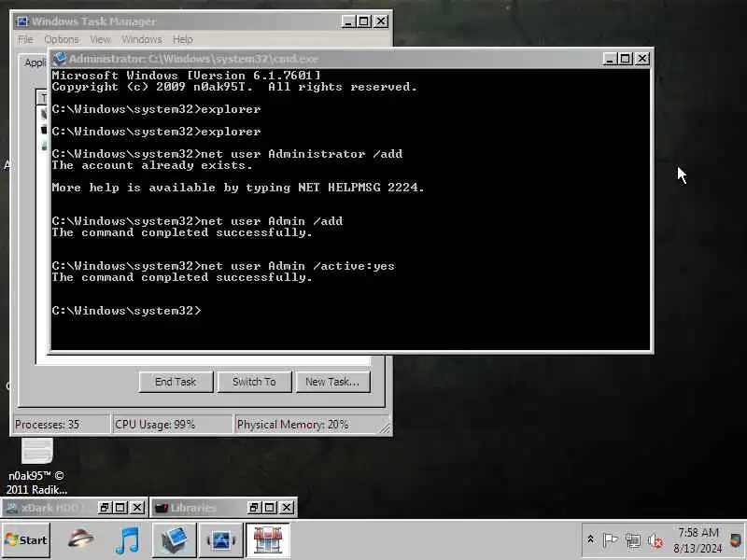
Task: Click the muted volume tray icon
Action: 655,540
